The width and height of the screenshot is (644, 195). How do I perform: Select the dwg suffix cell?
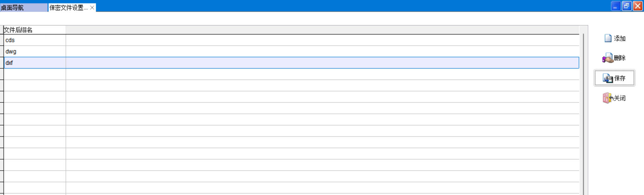coord(35,51)
